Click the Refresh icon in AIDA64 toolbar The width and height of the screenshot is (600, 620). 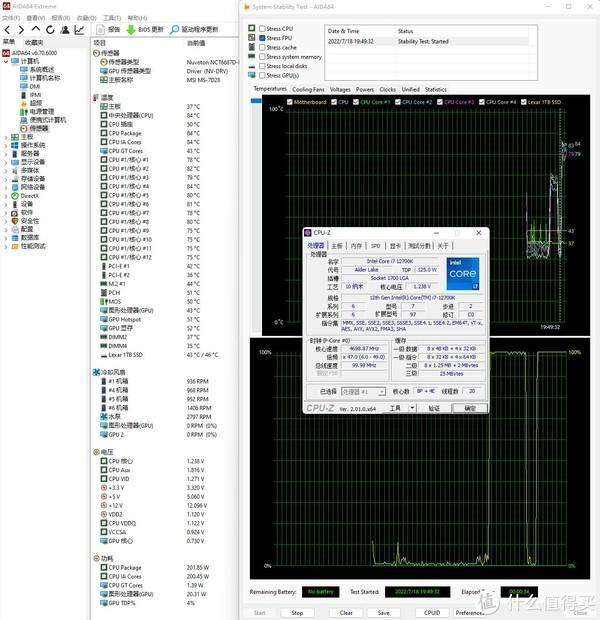(50, 30)
